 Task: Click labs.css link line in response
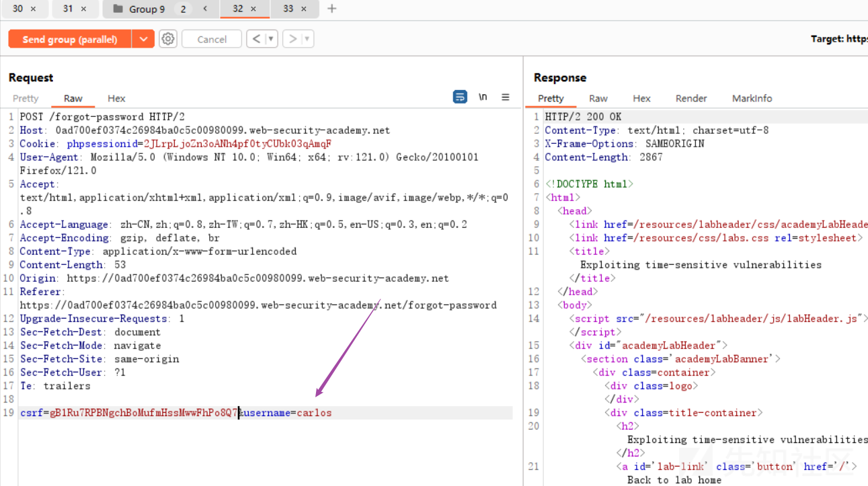click(715, 238)
